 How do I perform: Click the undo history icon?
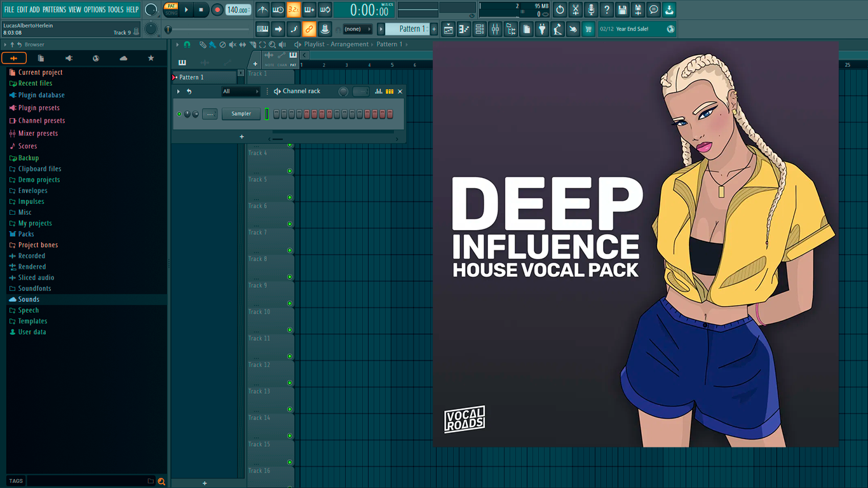pos(560,10)
